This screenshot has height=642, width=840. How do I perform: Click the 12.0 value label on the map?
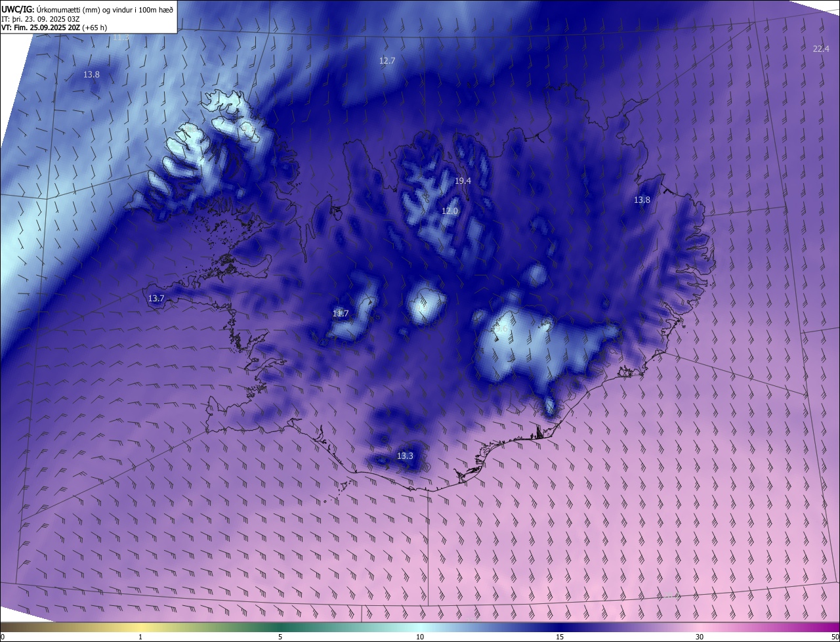pos(450,211)
